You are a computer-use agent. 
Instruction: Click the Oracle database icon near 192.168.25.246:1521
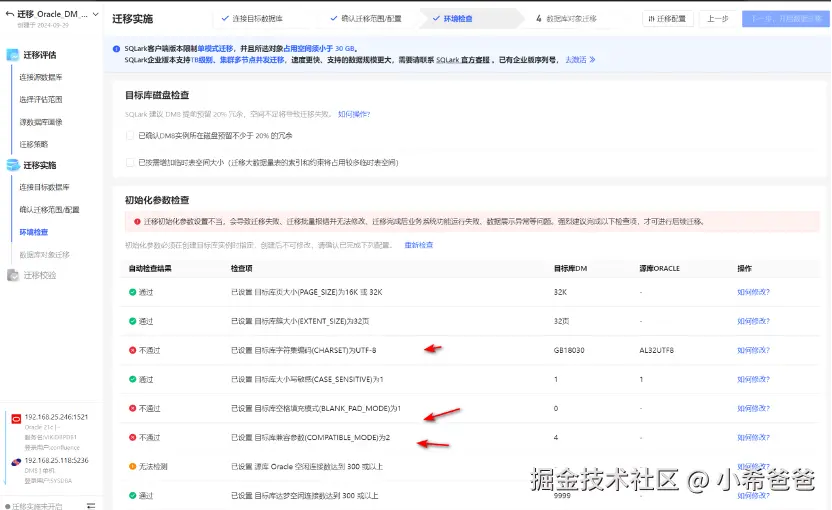[16, 419]
